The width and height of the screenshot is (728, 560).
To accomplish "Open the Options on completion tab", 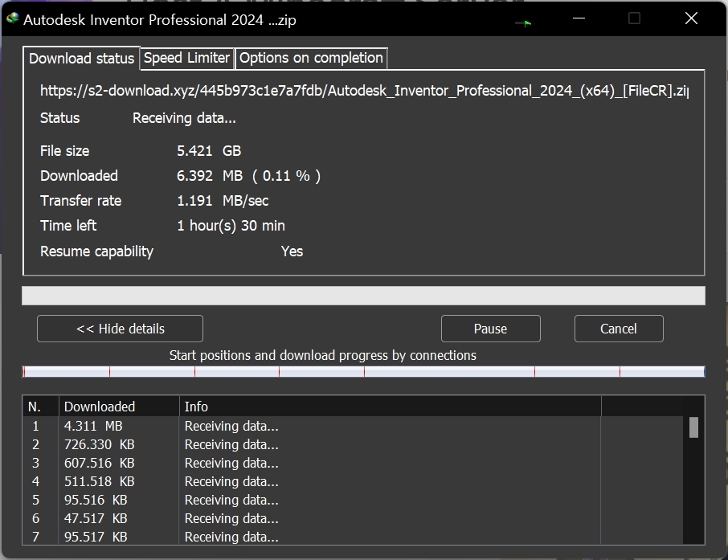I will point(311,58).
